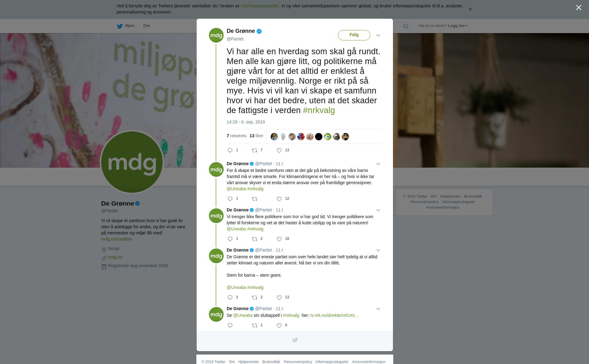Like the reply tweet with 18 likes
The height and width of the screenshot is (364, 589).
coord(279,239)
